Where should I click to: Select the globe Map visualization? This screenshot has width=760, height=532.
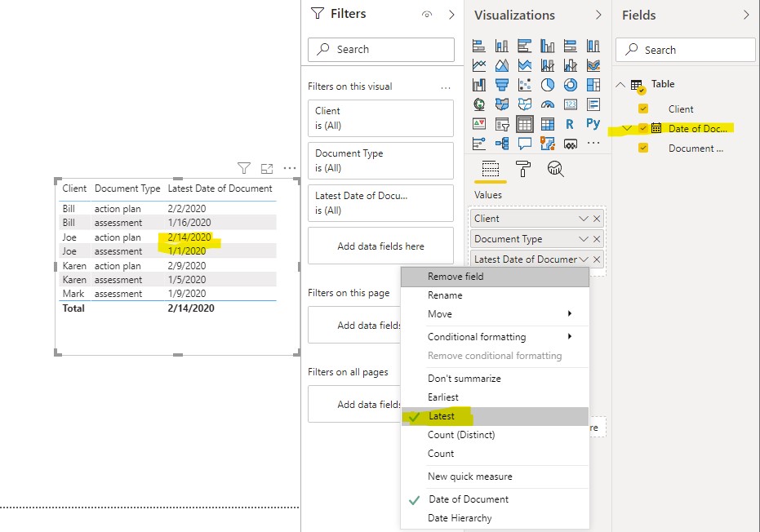pyautogui.click(x=479, y=104)
